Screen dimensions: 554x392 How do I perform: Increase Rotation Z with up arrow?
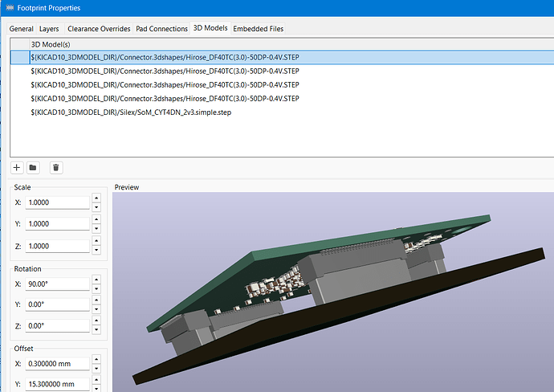click(96, 321)
